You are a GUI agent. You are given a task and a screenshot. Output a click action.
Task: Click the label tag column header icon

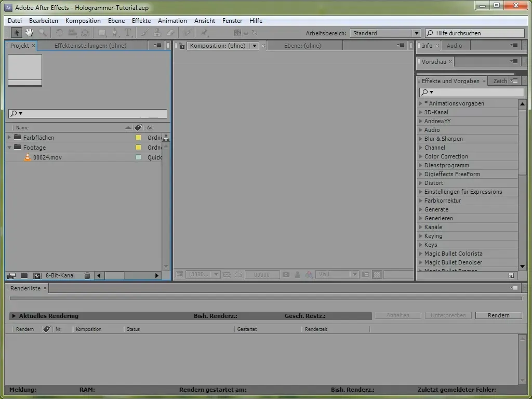[138, 128]
